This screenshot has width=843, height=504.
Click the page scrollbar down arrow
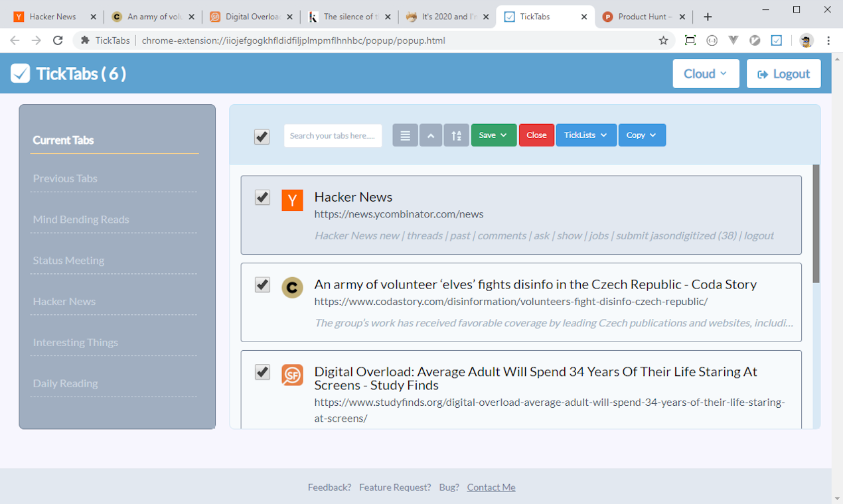[837, 498]
